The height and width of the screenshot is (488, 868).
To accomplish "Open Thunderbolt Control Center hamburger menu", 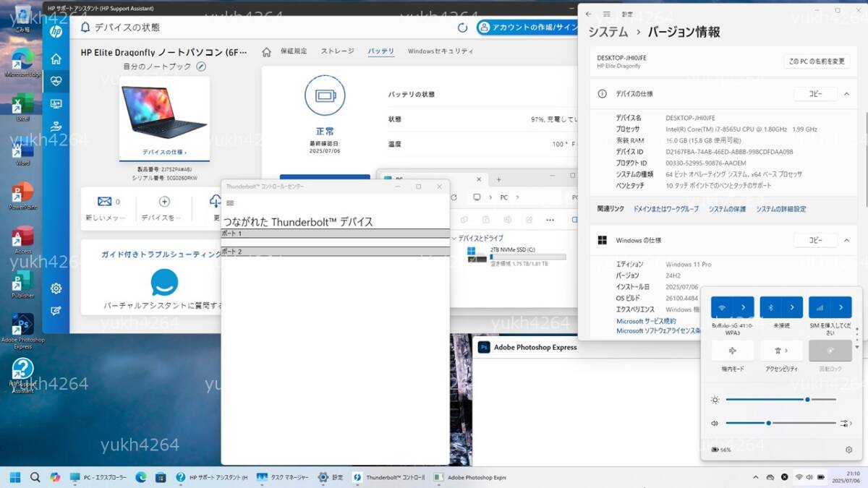I will (230, 203).
